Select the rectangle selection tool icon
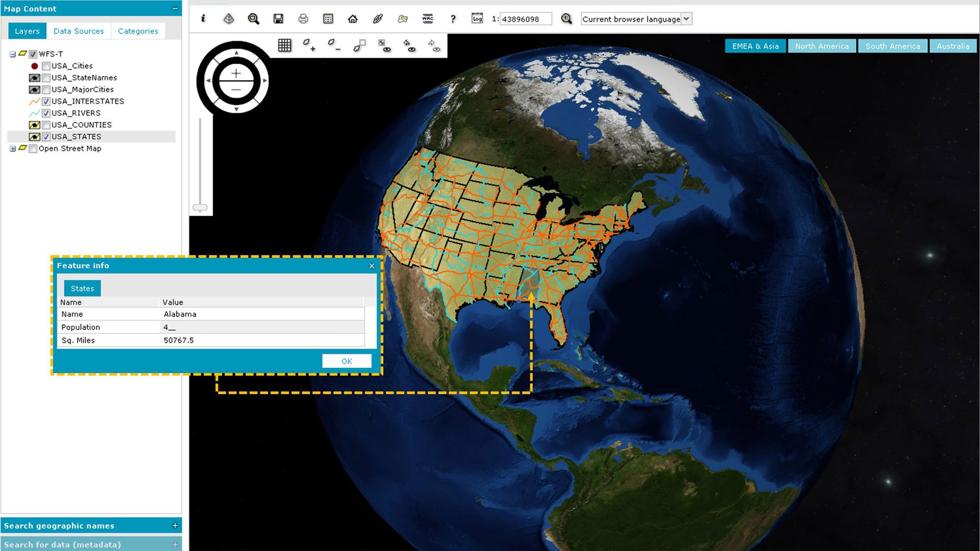The width and height of the screenshot is (980, 551). (359, 45)
